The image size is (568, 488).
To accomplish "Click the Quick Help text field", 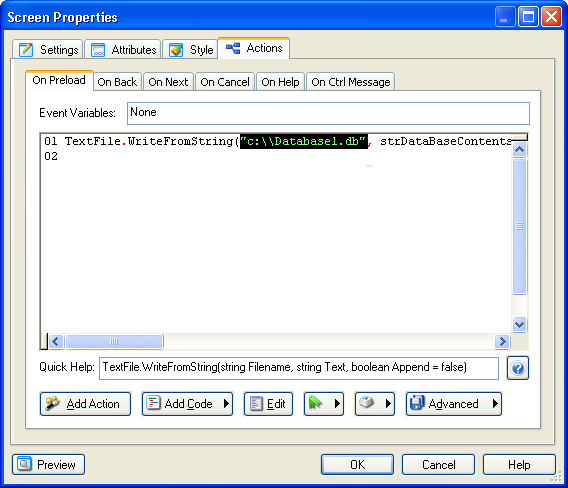I will (x=299, y=368).
